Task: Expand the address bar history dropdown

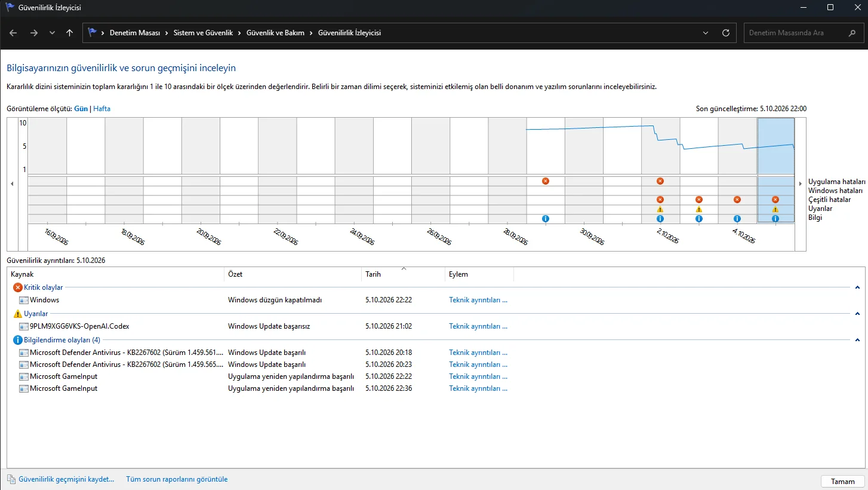Action: (x=706, y=33)
